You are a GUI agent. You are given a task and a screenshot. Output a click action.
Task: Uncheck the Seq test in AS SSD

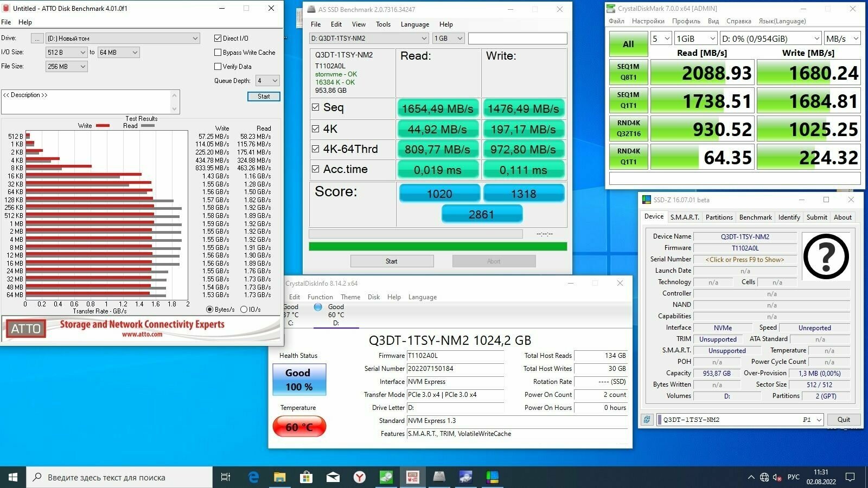[315, 107]
